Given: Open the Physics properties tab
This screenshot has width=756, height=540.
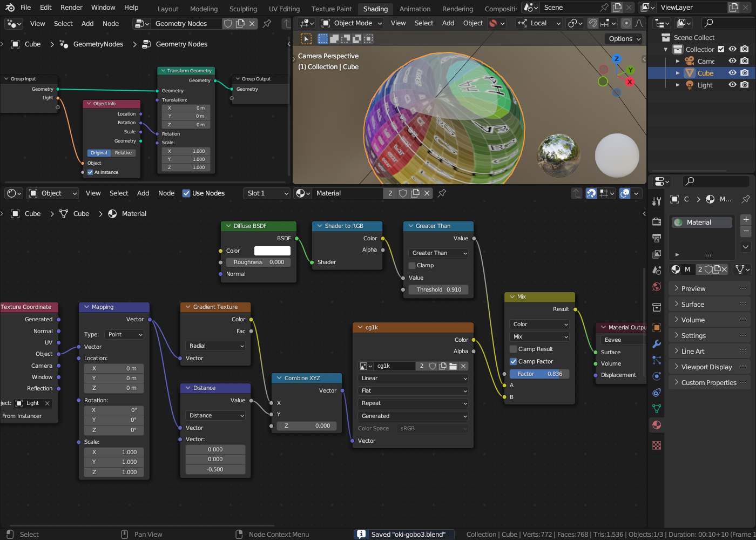Looking at the screenshot, I should pos(657,376).
